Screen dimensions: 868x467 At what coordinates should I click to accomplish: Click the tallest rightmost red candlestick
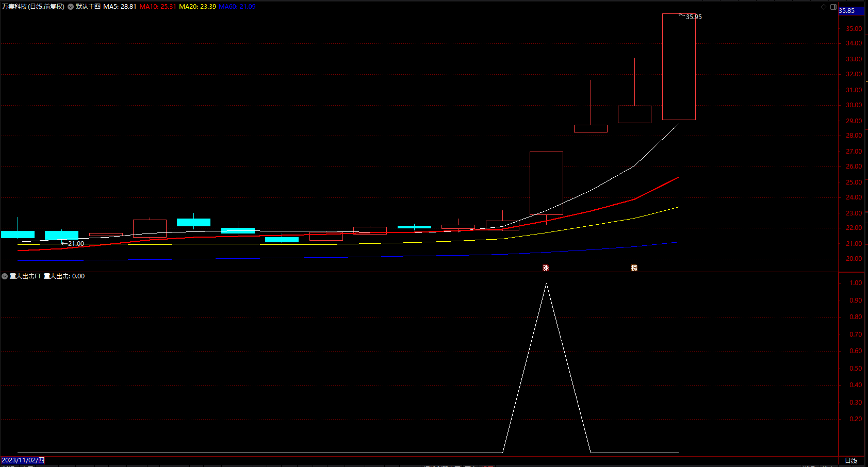tap(679, 67)
